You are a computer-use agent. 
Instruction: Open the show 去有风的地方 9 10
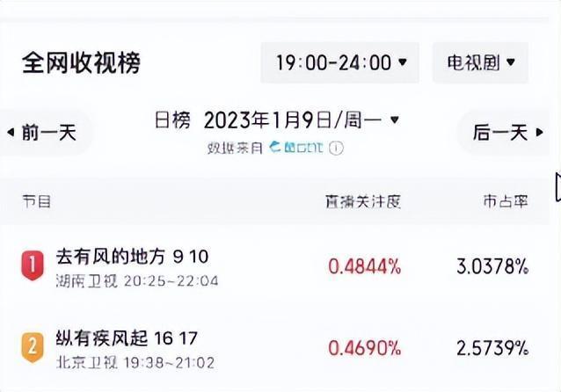132,257
